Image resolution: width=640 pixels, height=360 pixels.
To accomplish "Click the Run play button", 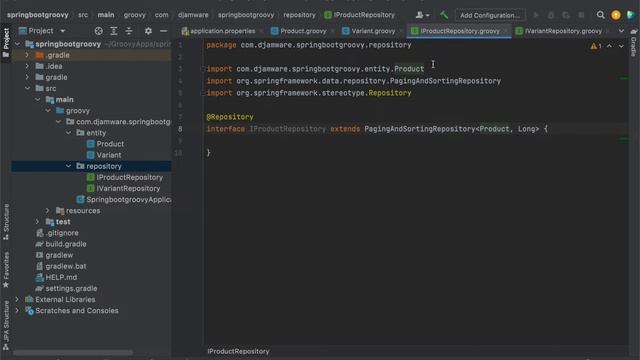I will (536, 15).
